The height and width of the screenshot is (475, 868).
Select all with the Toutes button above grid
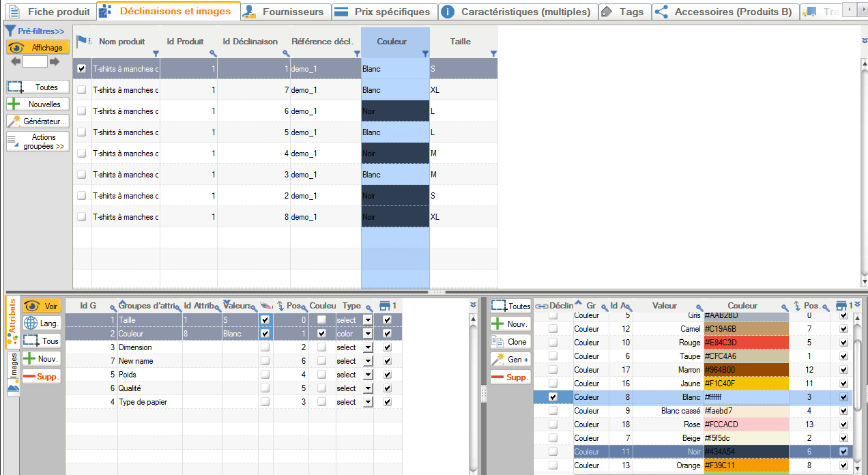[x=38, y=87]
